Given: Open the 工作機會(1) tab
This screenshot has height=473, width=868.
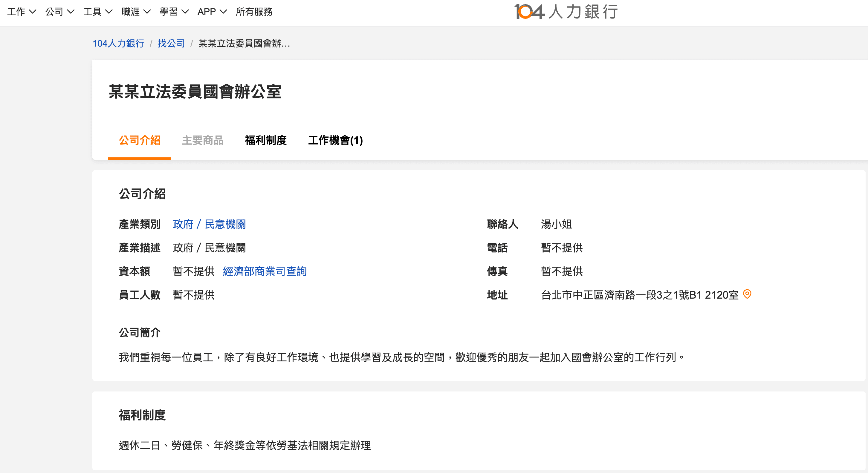Looking at the screenshot, I should coord(335,140).
